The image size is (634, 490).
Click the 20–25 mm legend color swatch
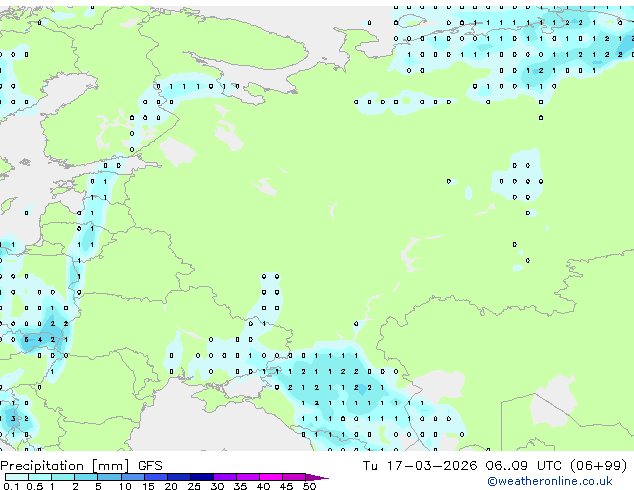[178, 477]
